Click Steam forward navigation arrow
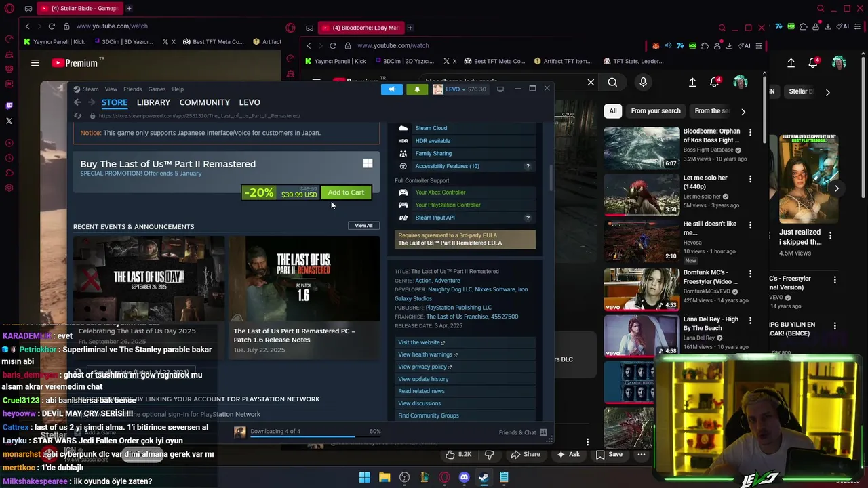The width and height of the screenshot is (868, 488). (x=92, y=102)
